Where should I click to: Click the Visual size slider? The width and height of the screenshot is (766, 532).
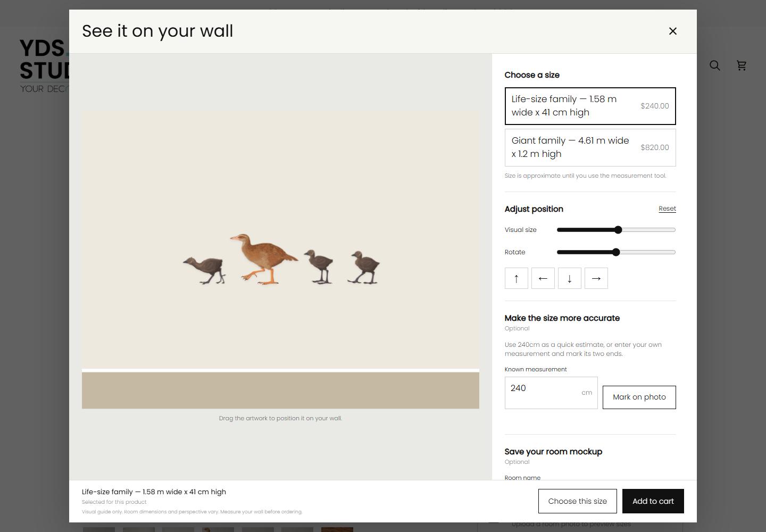coord(616,230)
